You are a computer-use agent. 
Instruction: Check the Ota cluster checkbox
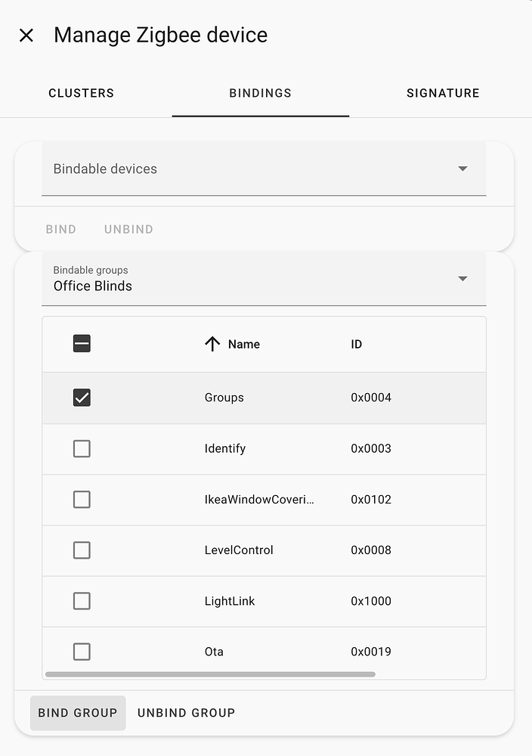82,651
